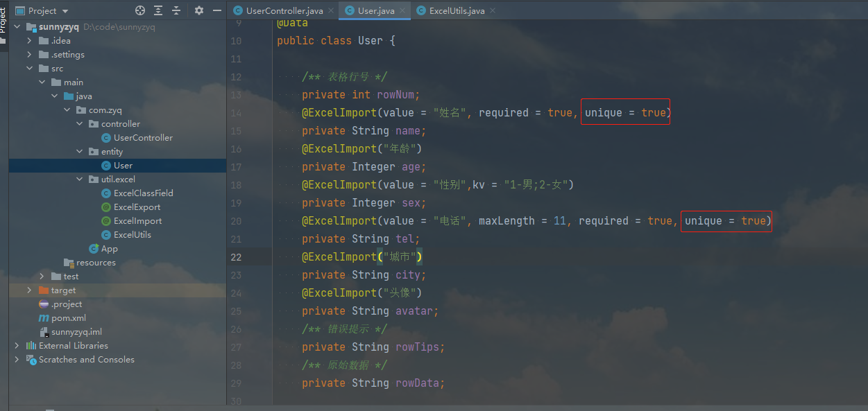Image resolution: width=868 pixels, height=411 pixels.
Task: Close the User.java editor tab
Action: click(x=402, y=11)
